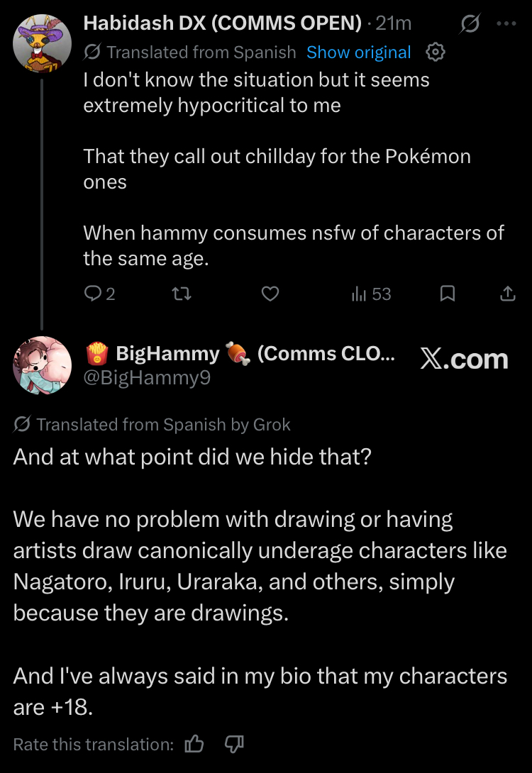Share Habidash DX's post
532x773 pixels.
coord(508,294)
